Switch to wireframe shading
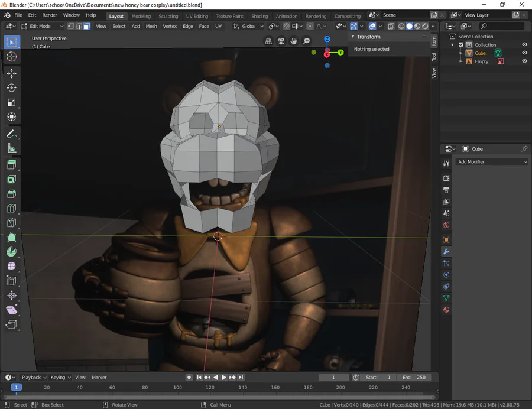The image size is (532, 409). [x=401, y=26]
